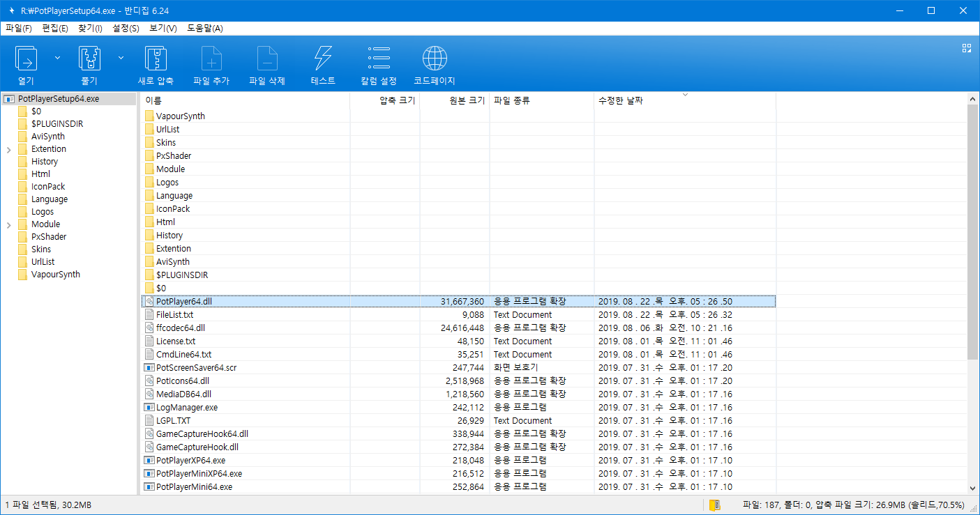This screenshot has width=980, height=515.
Task: Open dropdown arrow next to 열기
Action: [x=57, y=57]
